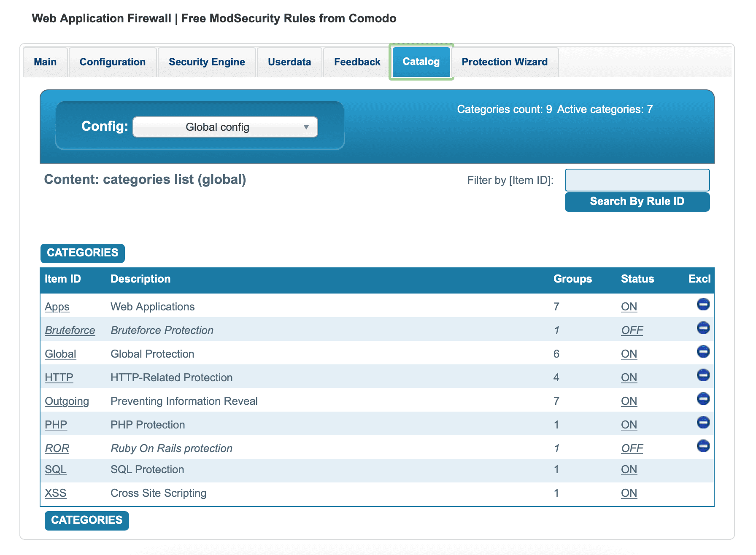
Task: Click the exclude icon for Apps row
Action: [703, 304]
